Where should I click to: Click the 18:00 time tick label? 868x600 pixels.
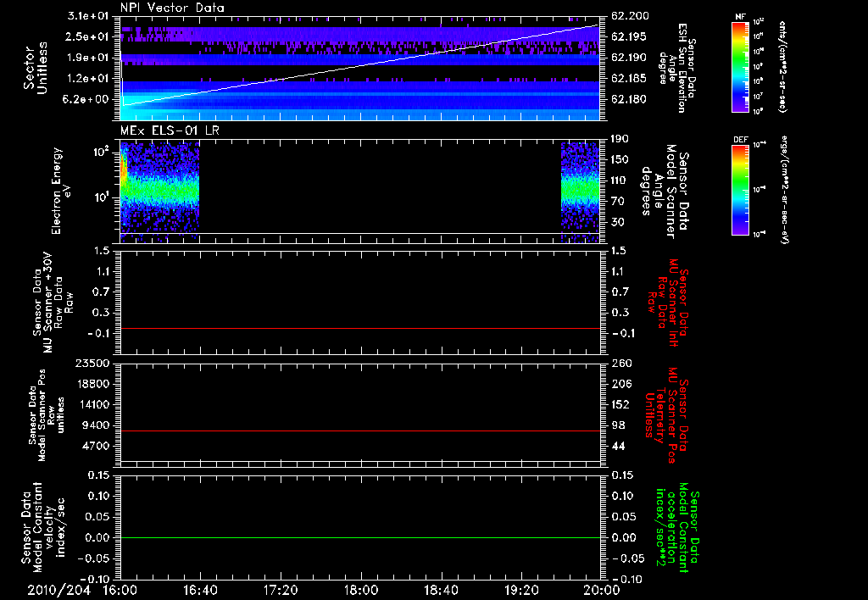(361, 591)
